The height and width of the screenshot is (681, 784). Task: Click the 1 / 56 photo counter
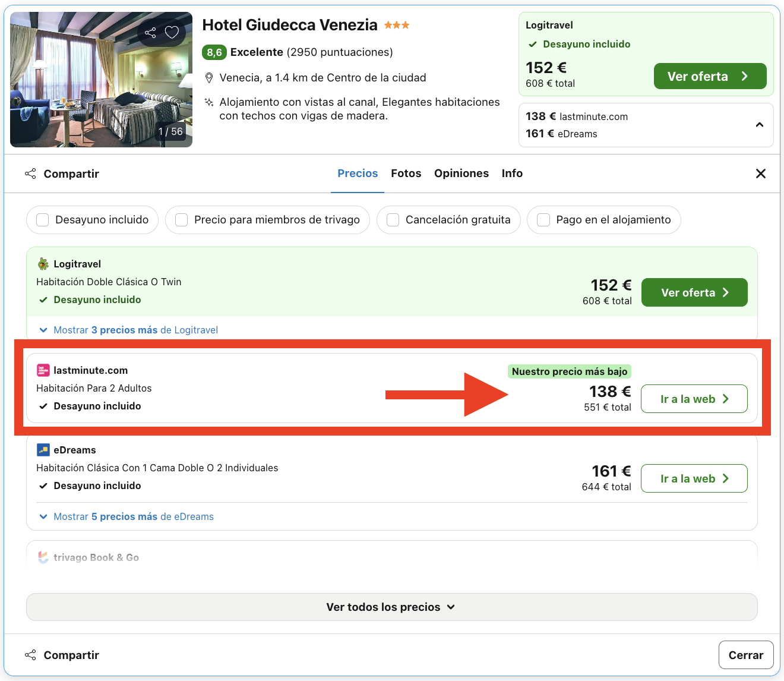(x=170, y=131)
